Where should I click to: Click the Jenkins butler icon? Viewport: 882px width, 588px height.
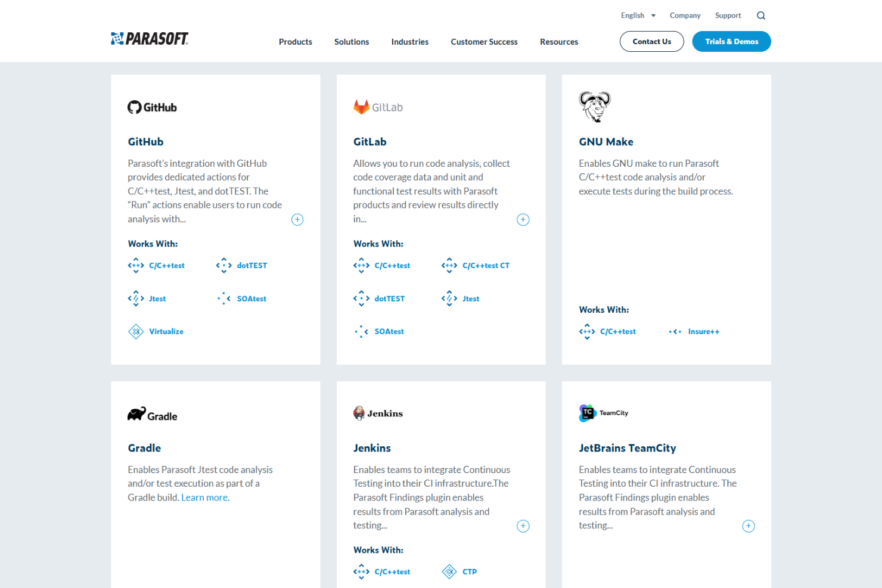pos(360,412)
